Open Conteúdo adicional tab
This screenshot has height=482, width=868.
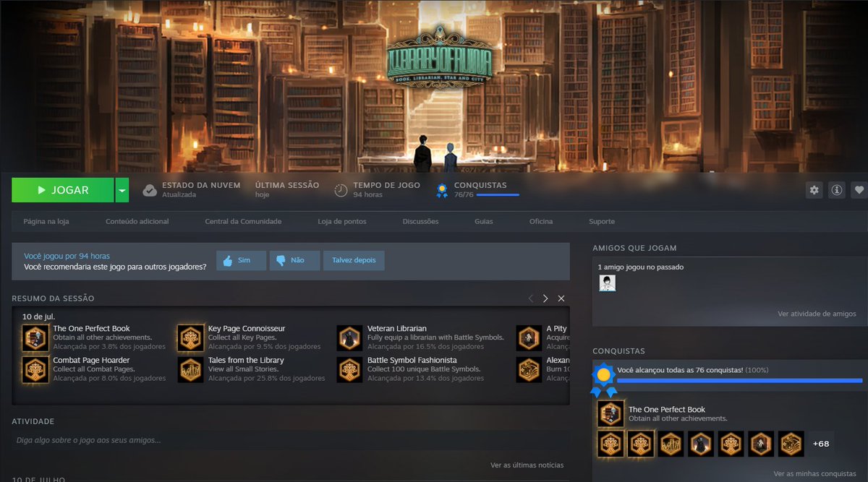pos(137,221)
